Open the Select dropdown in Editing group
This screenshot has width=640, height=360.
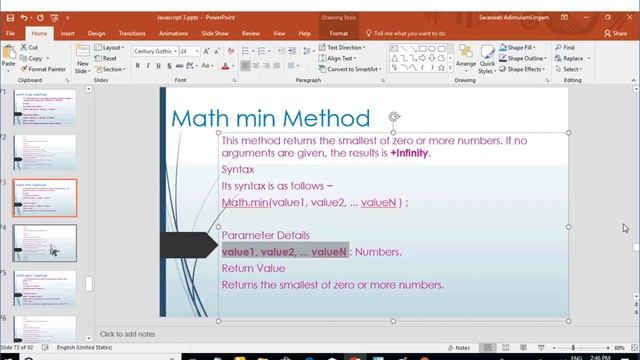(x=569, y=69)
